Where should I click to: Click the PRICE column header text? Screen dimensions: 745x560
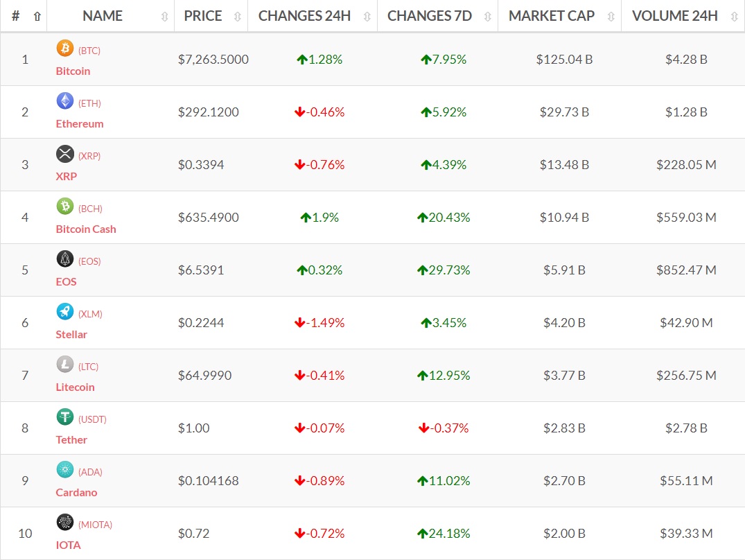tap(203, 16)
